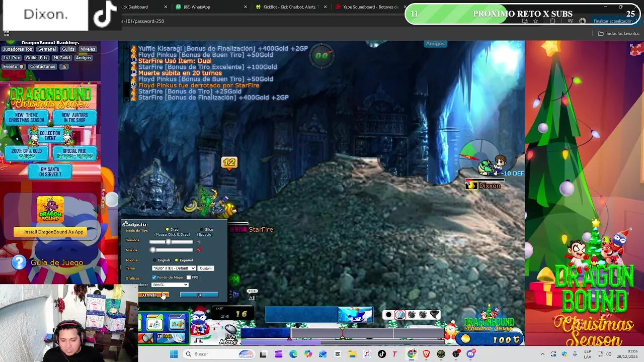Open the Windows Start menu
This screenshot has height=362, width=644.
pos(174,354)
